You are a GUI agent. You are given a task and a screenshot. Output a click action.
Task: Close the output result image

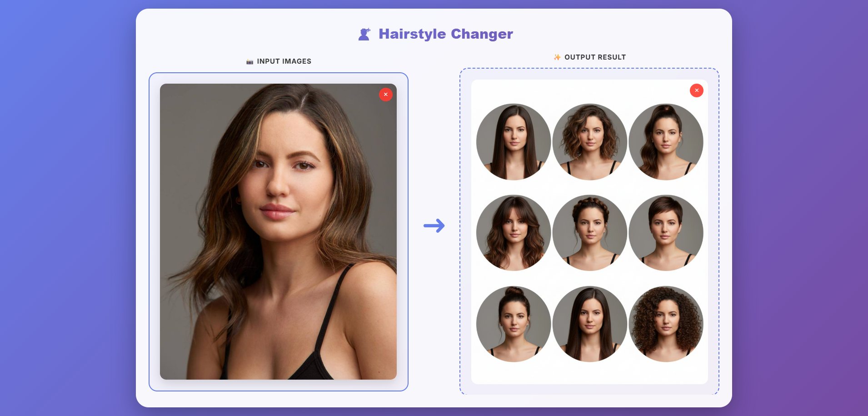pyautogui.click(x=696, y=90)
